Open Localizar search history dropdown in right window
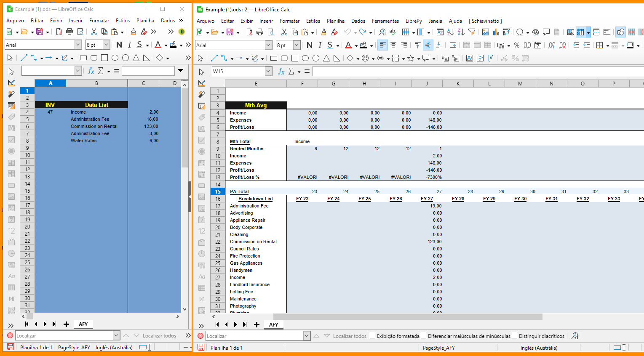Viewport: 644px width, 356px height. pos(307,336)
